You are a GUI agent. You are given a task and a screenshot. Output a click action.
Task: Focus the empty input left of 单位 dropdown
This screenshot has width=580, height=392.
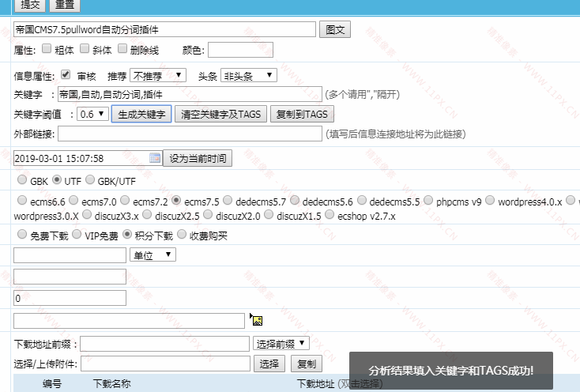70,255
